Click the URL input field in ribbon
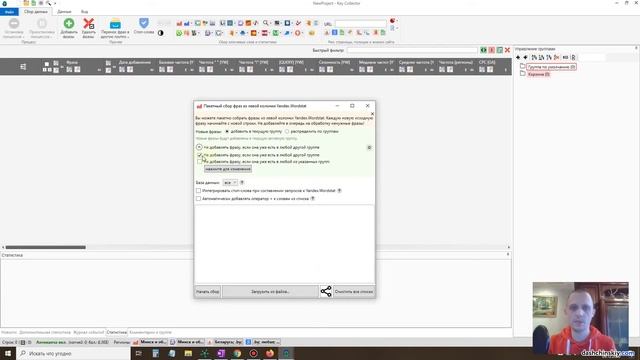 point(360,24)
